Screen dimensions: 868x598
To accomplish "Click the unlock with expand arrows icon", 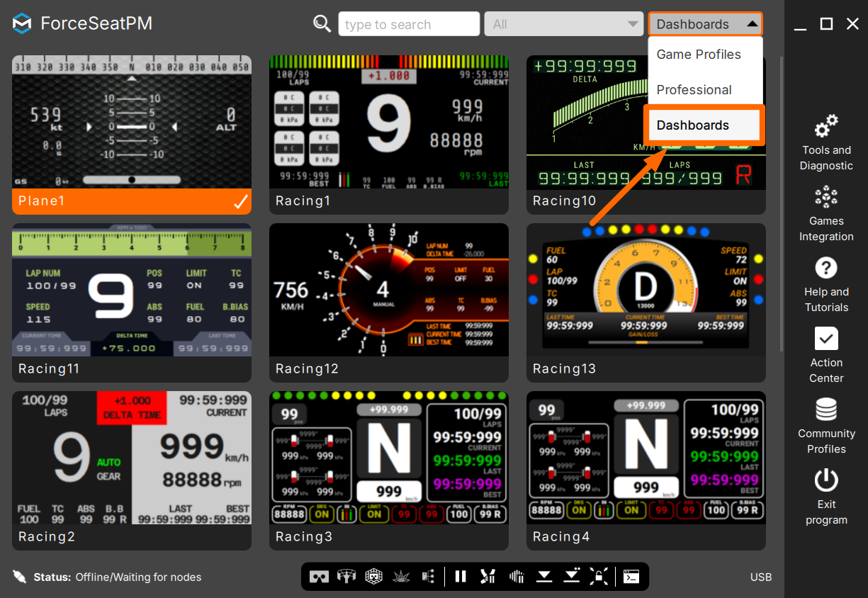I will (x=599, y=577).
